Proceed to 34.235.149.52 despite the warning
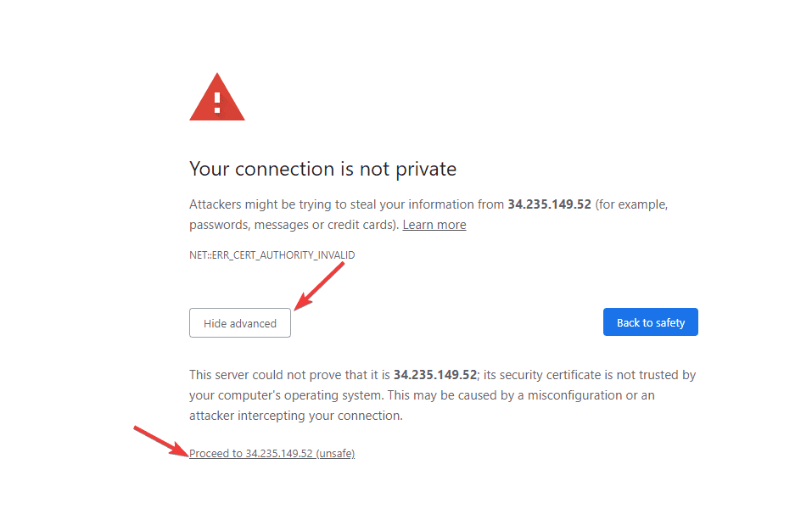This screenshot has width=812, height=520. point(272,453)
